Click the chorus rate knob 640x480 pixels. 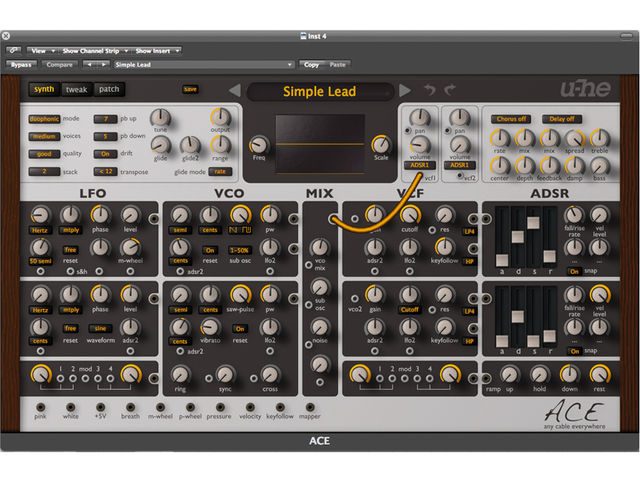click(x=500, y=138)
